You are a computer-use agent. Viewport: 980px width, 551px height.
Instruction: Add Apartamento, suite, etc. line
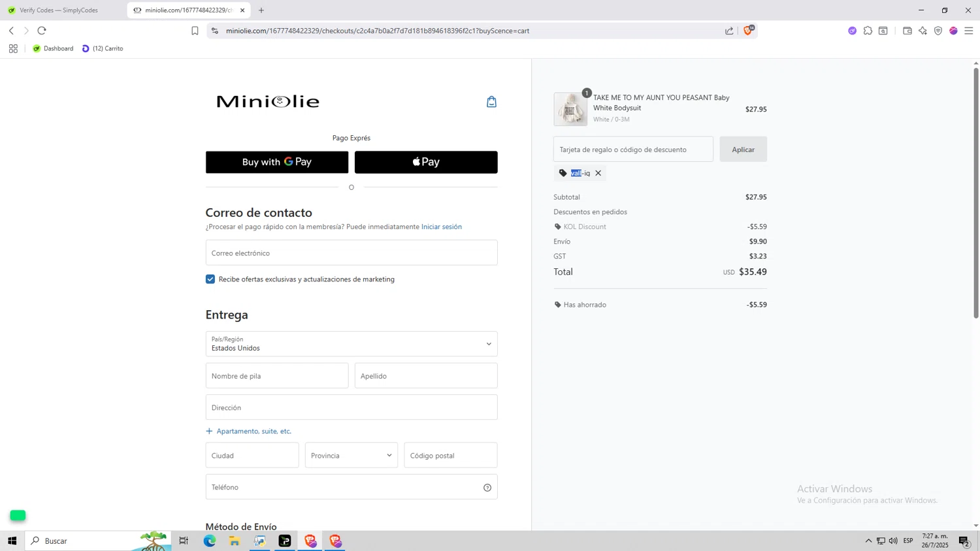(x=248, y=432)
